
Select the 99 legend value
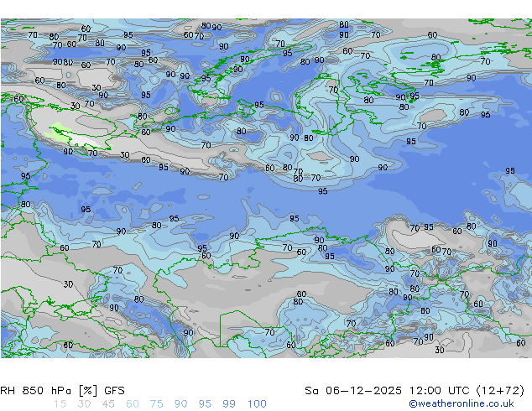[x=229, y=404]
